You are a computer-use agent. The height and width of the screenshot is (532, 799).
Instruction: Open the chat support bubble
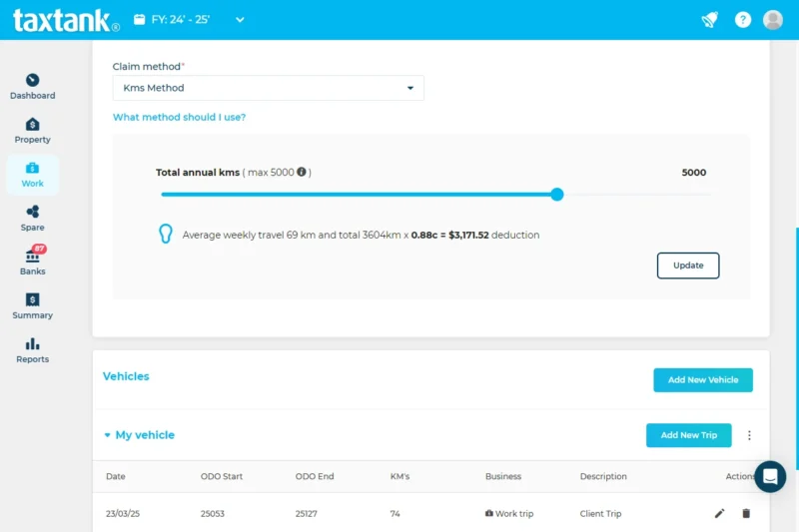pos(770,477)
